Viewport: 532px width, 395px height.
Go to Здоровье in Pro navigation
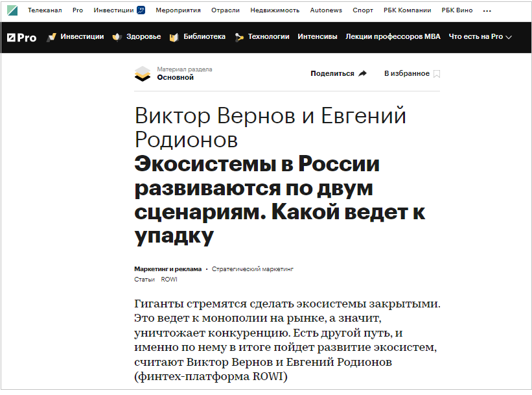(x=143, y=37)
